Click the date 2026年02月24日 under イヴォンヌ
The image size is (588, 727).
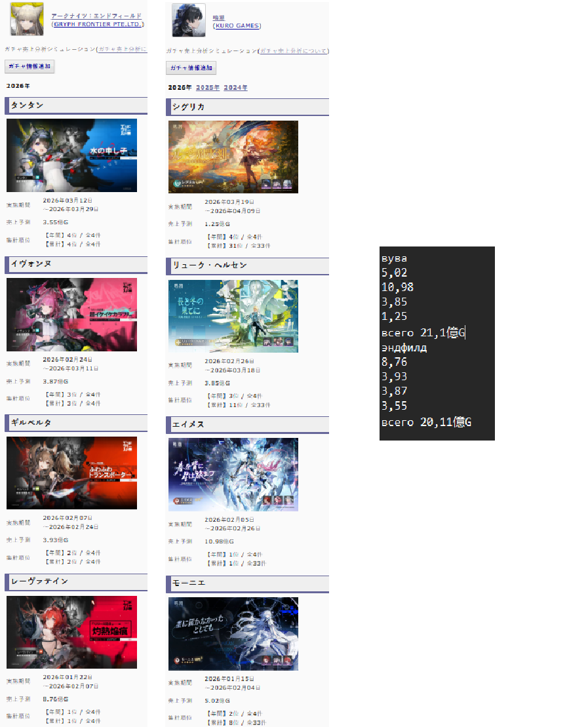pyautogui.click(x=68, y=360)
